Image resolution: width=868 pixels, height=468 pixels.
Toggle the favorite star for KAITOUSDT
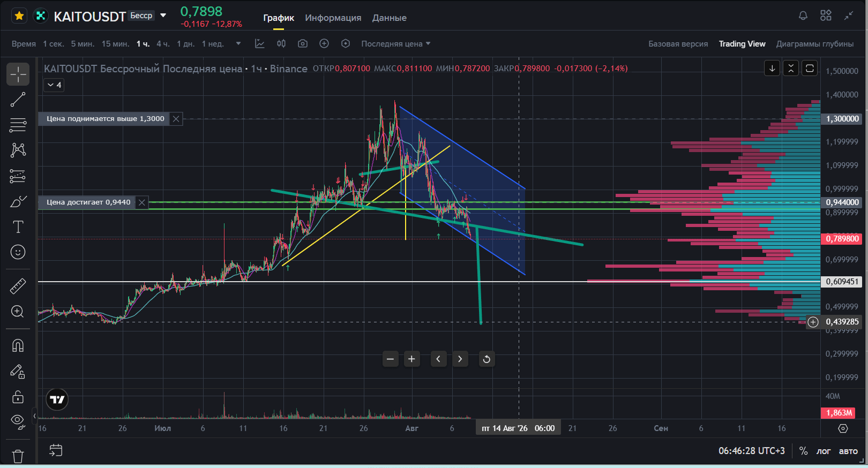tap(19, 16)
